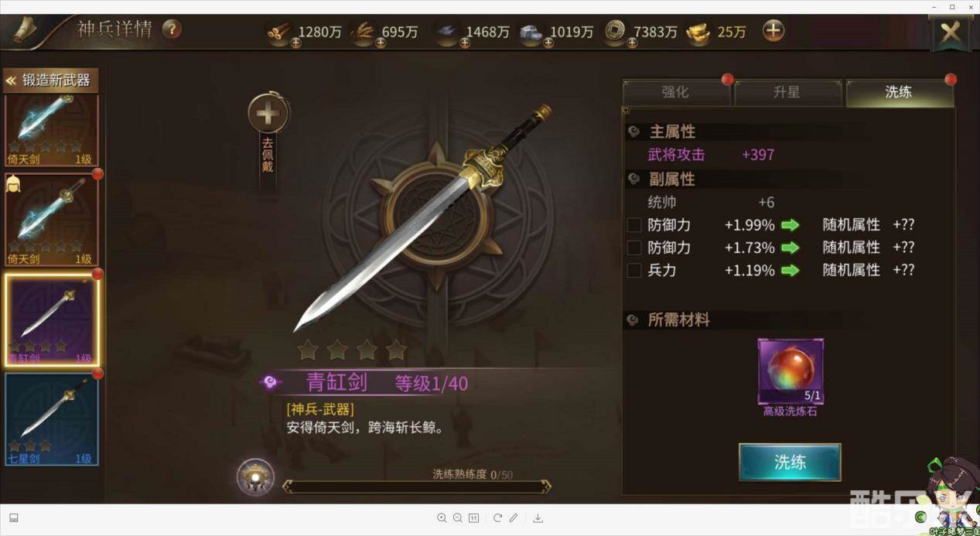The height and width of the screenshot is (536, 980).
Task: Switch to the 强化 tab
Action: point(675,92)
